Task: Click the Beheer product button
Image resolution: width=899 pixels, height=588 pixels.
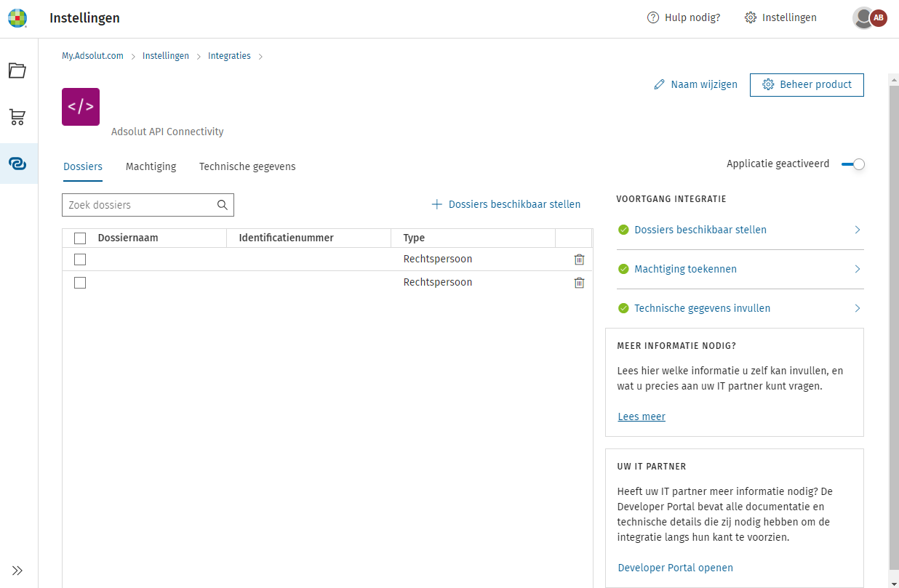Action: [806, 84]
